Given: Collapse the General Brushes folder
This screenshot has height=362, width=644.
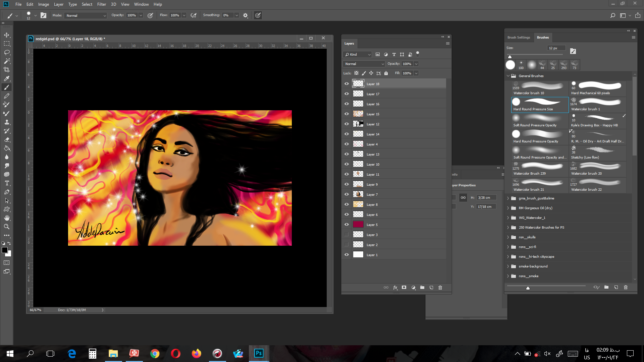Looking at the screenshot, I should (x=508, y=76).
